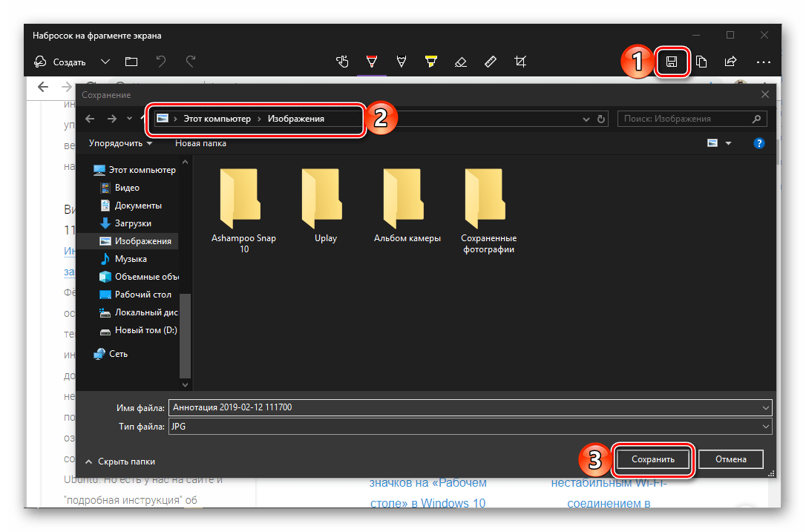Expand the arrow next to Создать
This screenshot has height=532, width=806.
[x=105, y=62]
